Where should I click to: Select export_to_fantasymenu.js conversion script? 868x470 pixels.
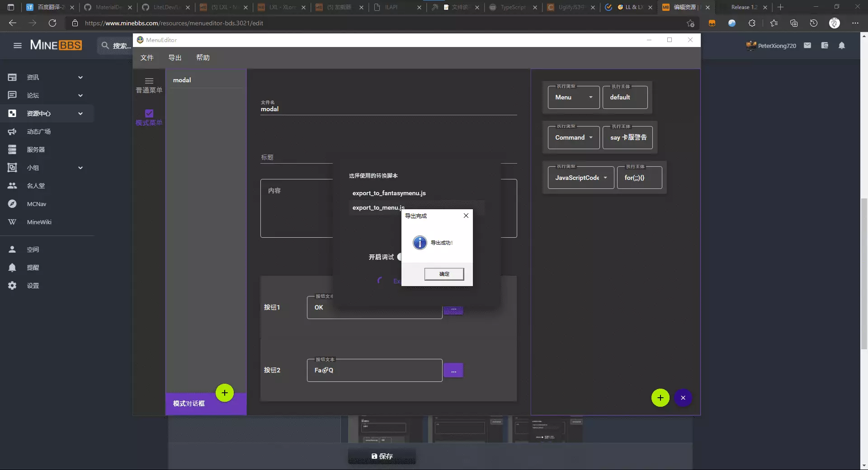(x=389, y=193)
